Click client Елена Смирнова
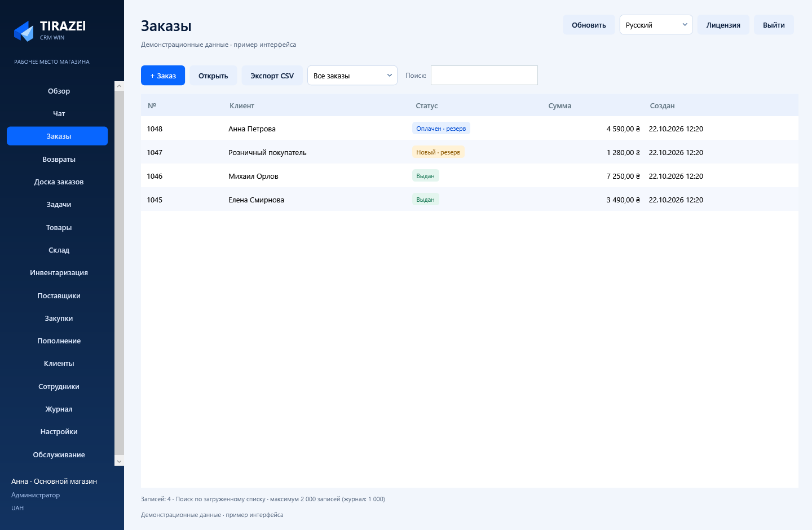812x530 pixels. click(256, 200)
